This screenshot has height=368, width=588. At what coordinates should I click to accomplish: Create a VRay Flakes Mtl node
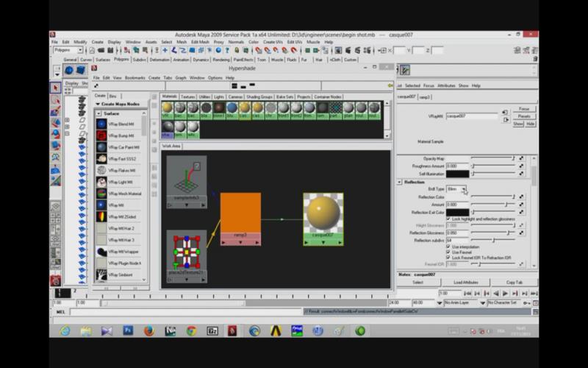(x=118, y=171)
